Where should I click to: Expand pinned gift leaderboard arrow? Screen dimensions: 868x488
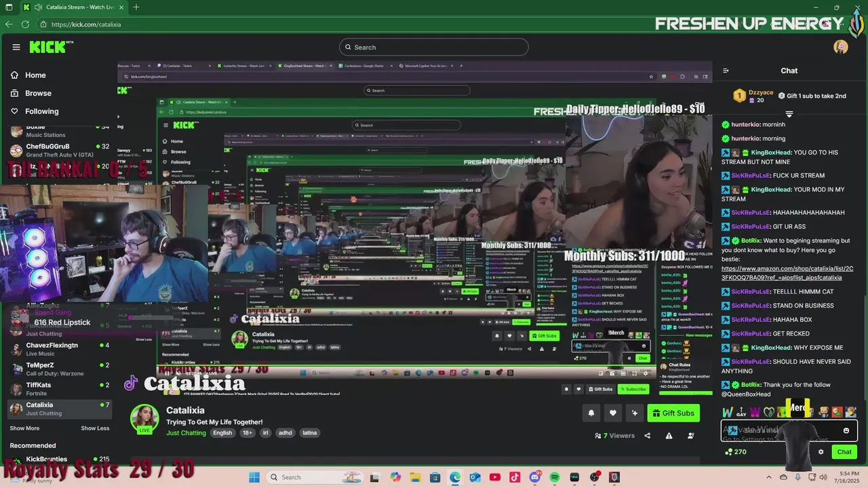pyautogui.click(x=789, y=114)
